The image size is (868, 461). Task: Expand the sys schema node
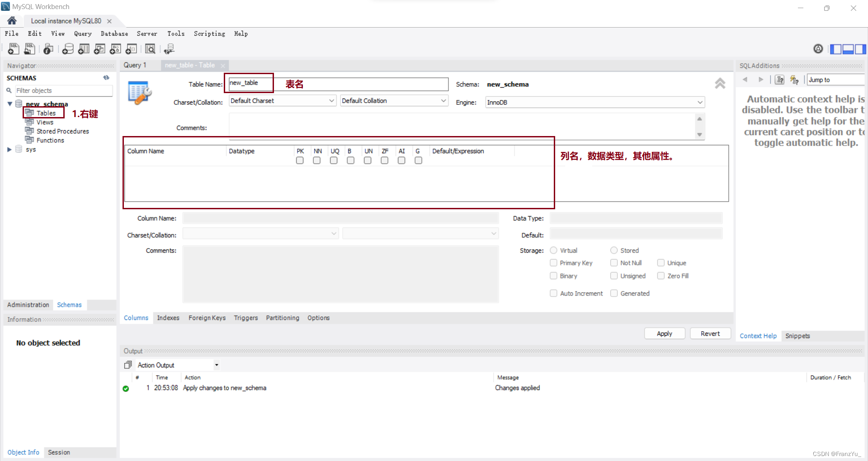(x=9, y=149)
